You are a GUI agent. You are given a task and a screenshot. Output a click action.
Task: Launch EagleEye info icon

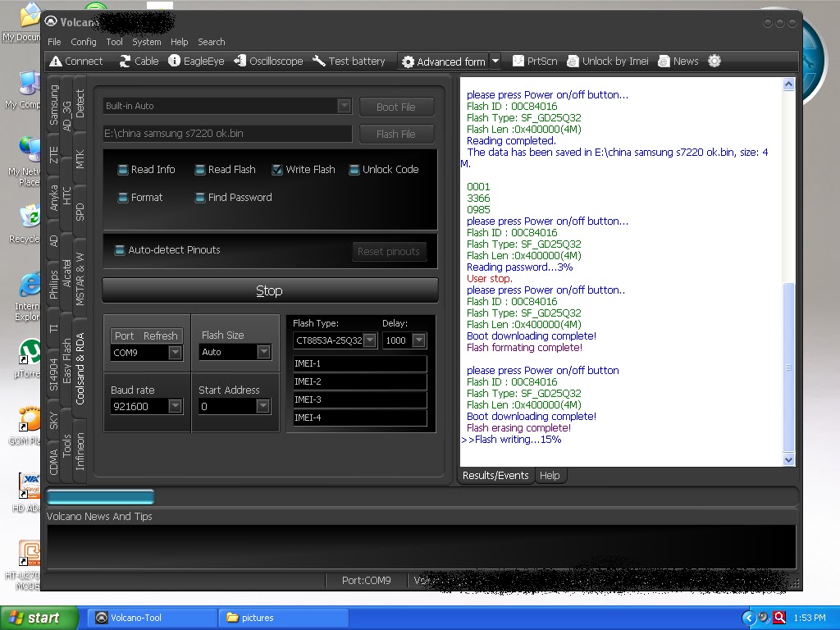click(x=174, y=61)
